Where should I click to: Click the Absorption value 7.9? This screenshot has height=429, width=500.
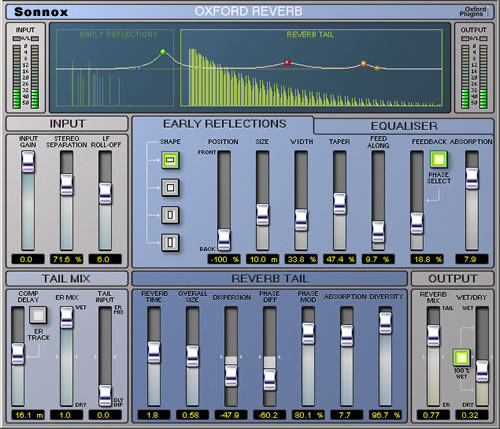(472, 259)
